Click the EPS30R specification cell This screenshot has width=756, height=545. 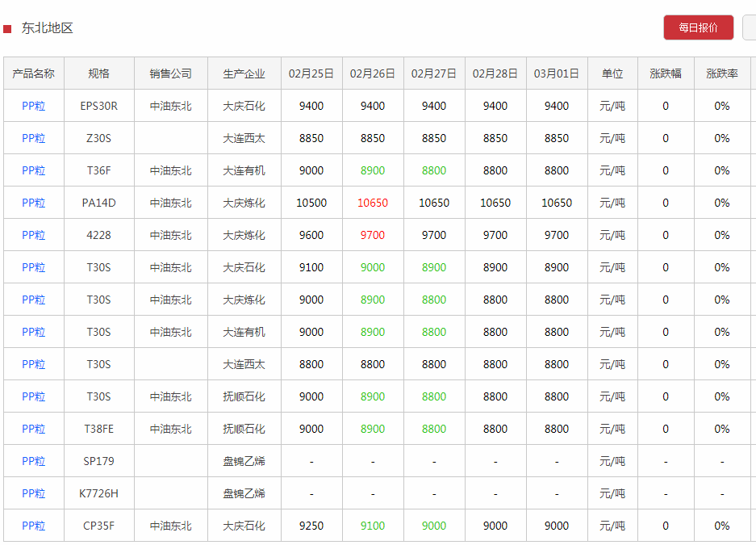coord(99,106)
